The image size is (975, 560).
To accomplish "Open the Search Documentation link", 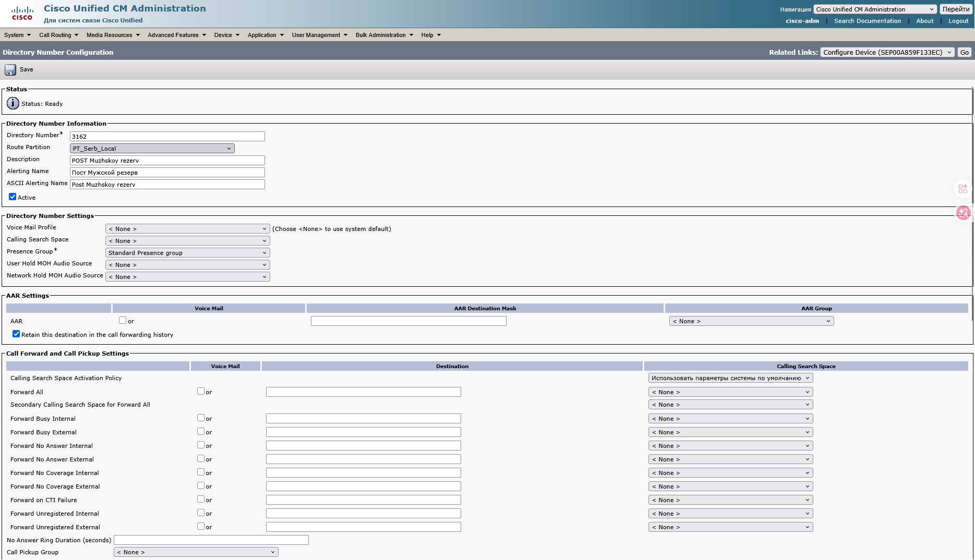I will pyautogui.click(x=867, y=21).
